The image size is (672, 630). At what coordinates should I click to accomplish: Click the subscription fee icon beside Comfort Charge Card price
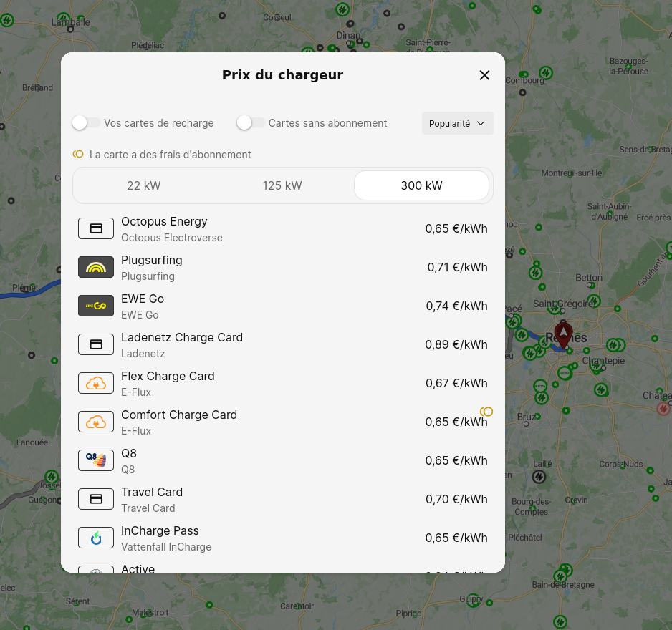pyautogui.click(x=486, y=412)
